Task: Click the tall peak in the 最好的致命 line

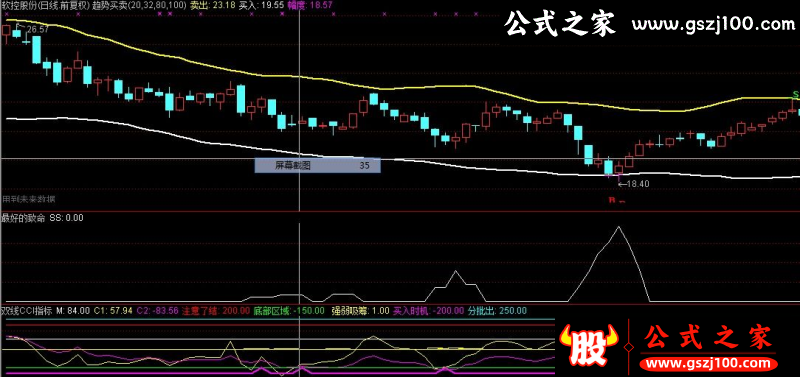Action: pos(619,228)
